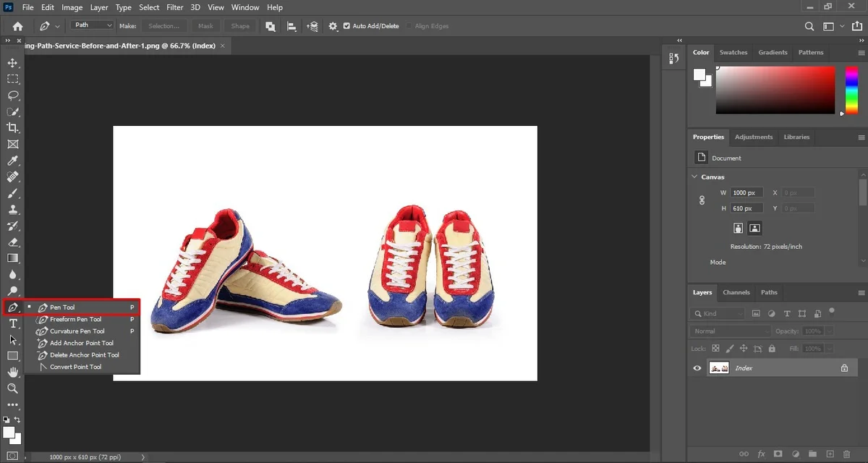
Task: Click the create new group folder icon
Action: point(812,454)
